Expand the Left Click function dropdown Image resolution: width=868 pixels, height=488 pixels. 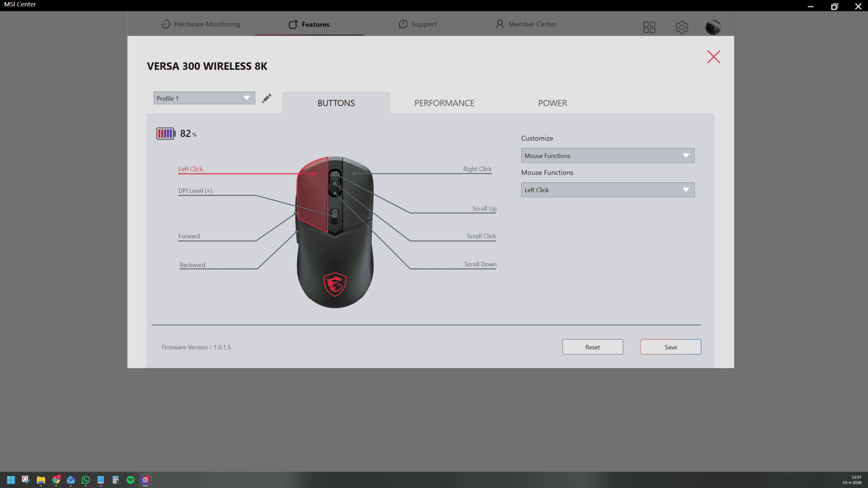coord(607,190)
